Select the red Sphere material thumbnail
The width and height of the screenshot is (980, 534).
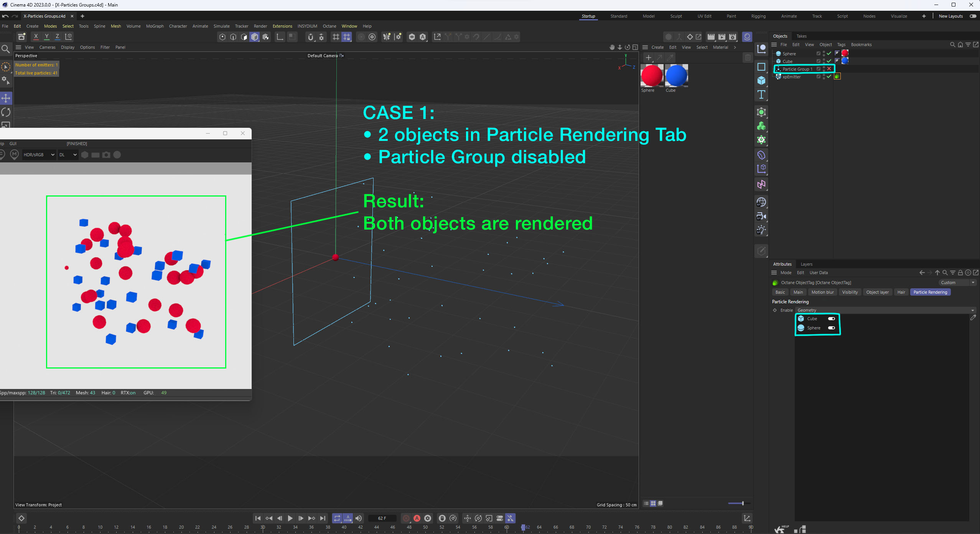click(652, 76)
